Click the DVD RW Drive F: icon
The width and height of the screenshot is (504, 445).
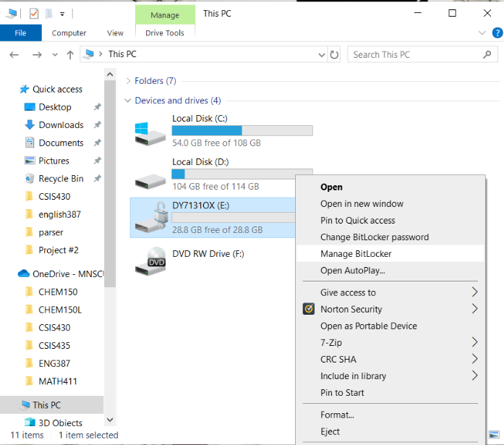click(x=150, y=261)
